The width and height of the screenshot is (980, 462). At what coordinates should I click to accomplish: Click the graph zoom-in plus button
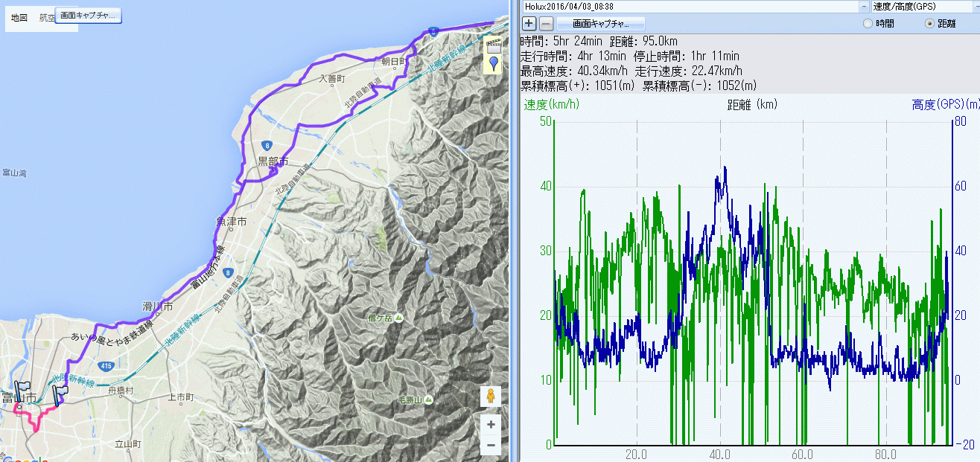coord(529,23)
